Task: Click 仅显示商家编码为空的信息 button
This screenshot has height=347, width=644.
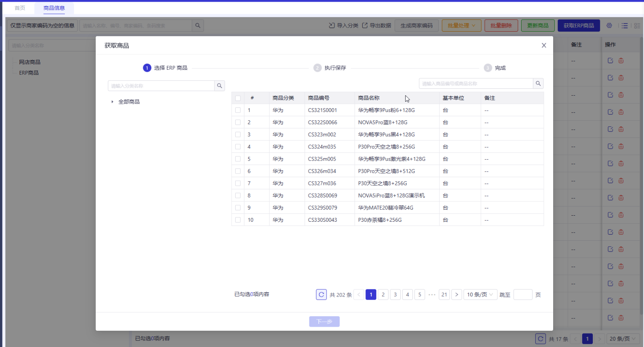Action: [x=42, y=26]
